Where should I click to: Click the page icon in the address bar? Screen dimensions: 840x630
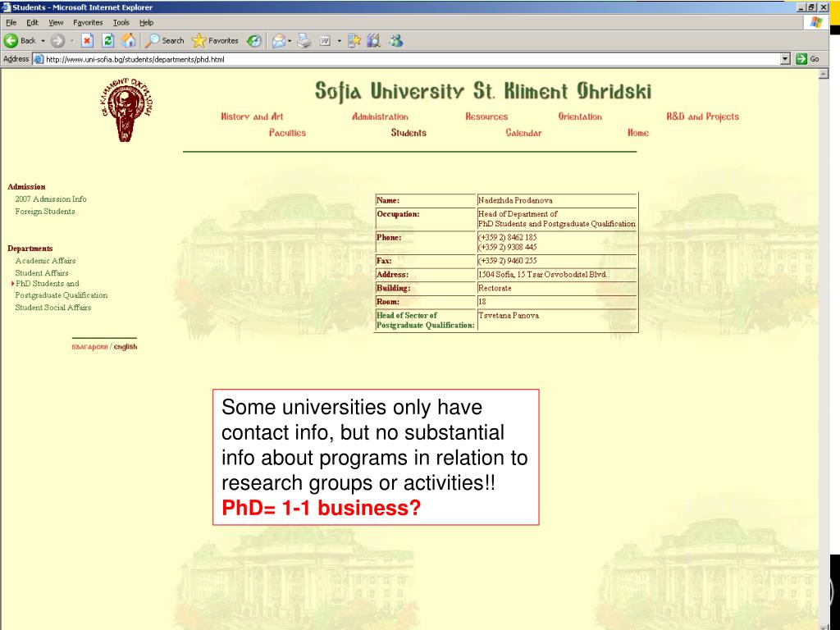tap(38, 59)
